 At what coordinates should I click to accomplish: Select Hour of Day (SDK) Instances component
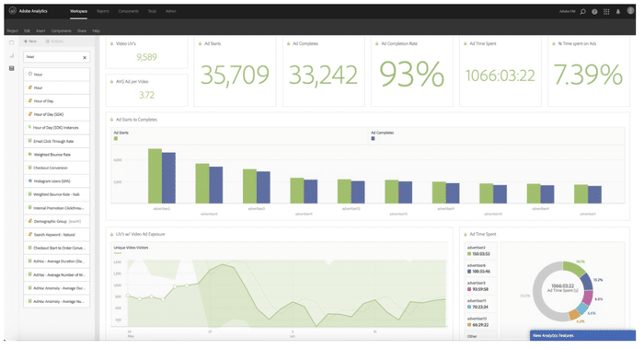57,127
